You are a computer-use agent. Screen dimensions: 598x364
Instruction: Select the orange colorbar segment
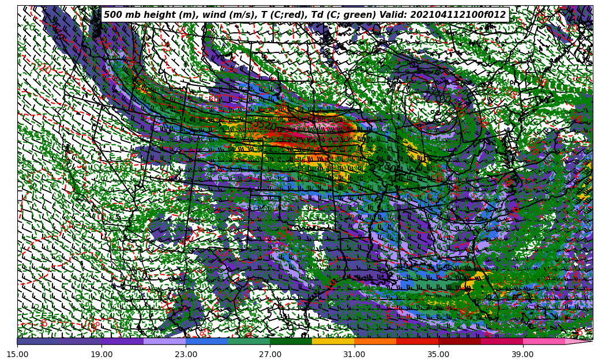click(375, 342)
